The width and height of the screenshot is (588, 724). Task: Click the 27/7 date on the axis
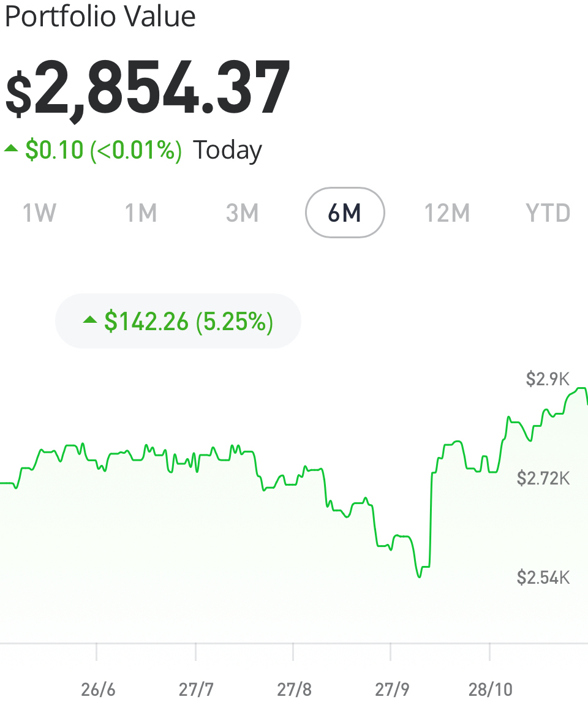click(196, 690)
